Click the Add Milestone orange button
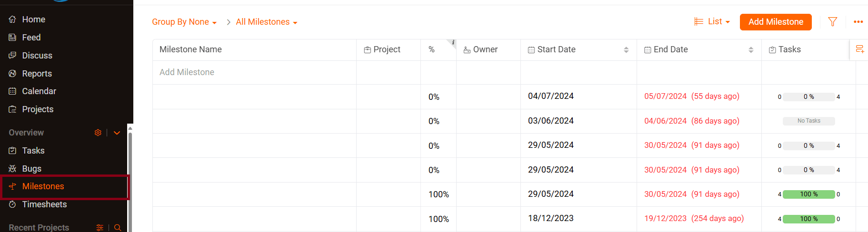Screen dimensions: 868x232 click(776, 22)
